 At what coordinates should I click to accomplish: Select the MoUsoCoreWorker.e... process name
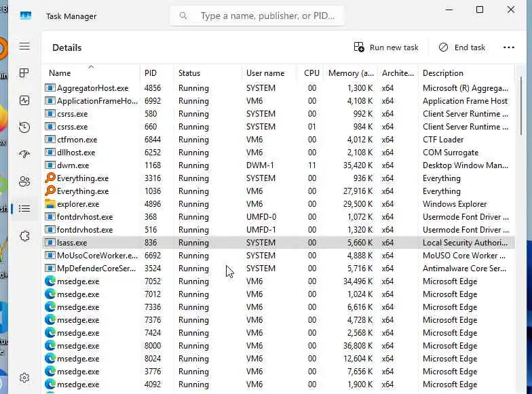pos(98,256)
